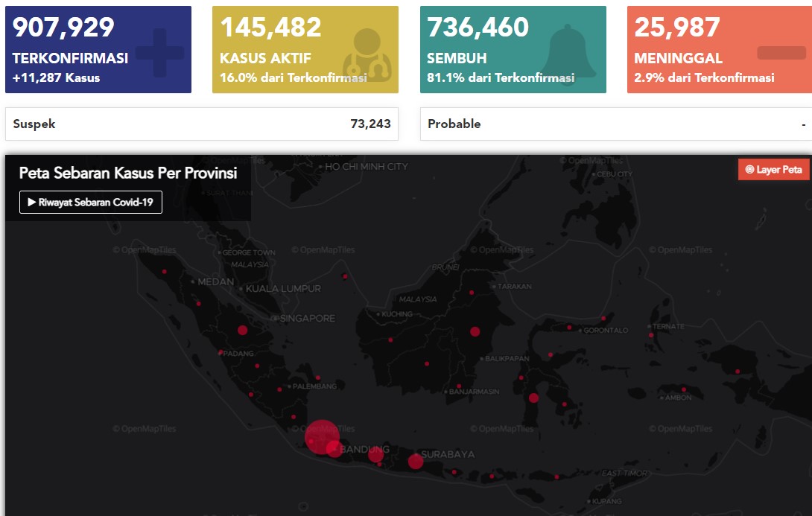Screen dimensions: 812x516
Task: Click the 81.1% dari Terkonfirmasi text
Action: coord(501,77)
